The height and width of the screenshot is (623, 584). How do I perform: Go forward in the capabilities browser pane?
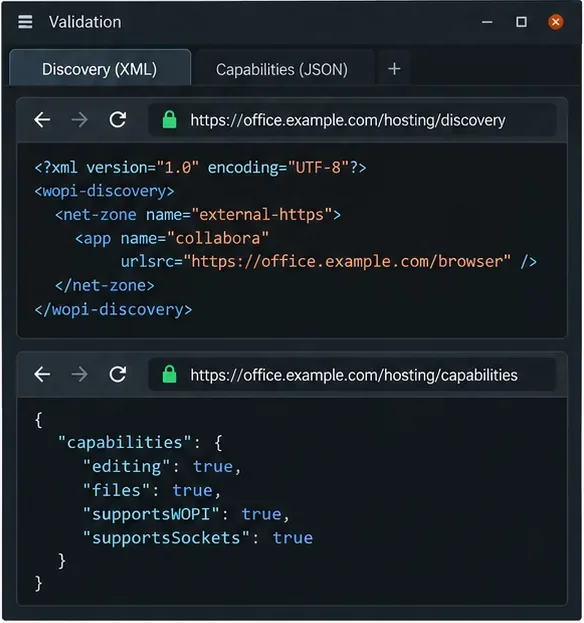tap(79, 374)
